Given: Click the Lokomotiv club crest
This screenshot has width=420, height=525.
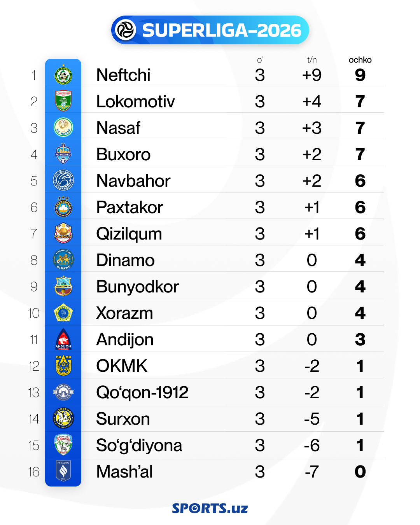Looking at the screenshot, I should pos(63,101).
